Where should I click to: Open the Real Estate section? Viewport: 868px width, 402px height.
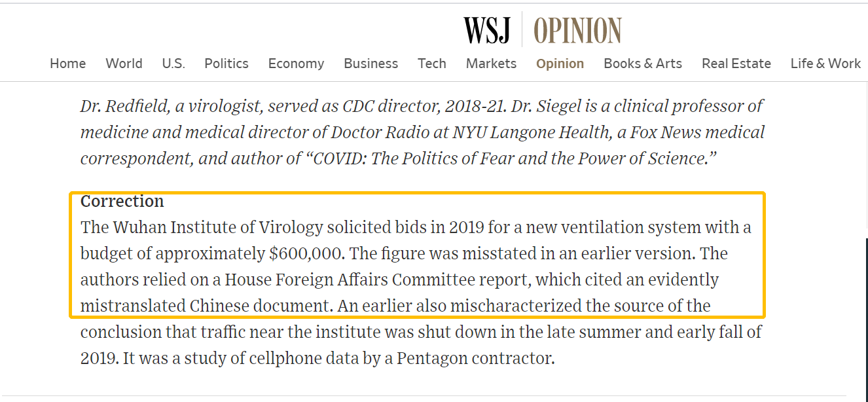pos(736,64)
